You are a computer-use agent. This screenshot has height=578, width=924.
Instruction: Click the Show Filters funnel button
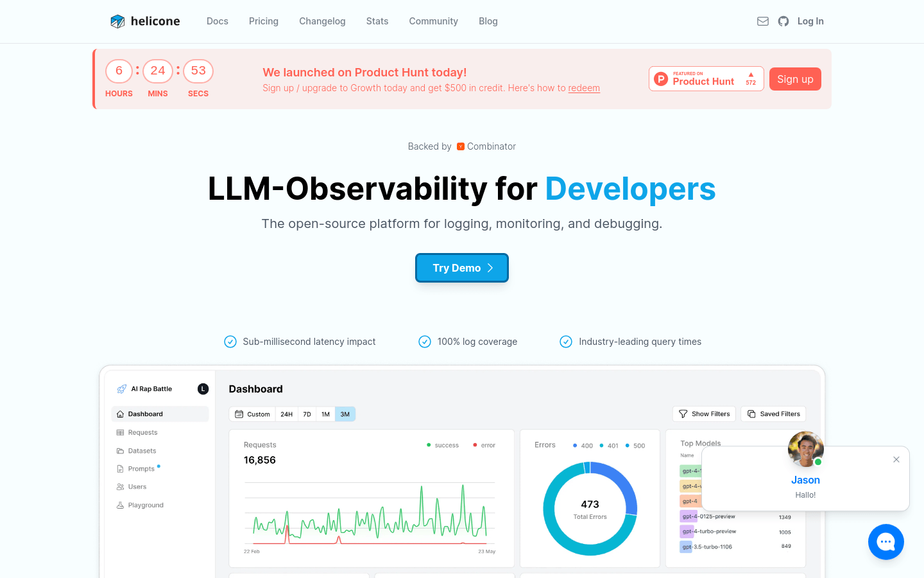pyautogui.click(x=704, y=414)
